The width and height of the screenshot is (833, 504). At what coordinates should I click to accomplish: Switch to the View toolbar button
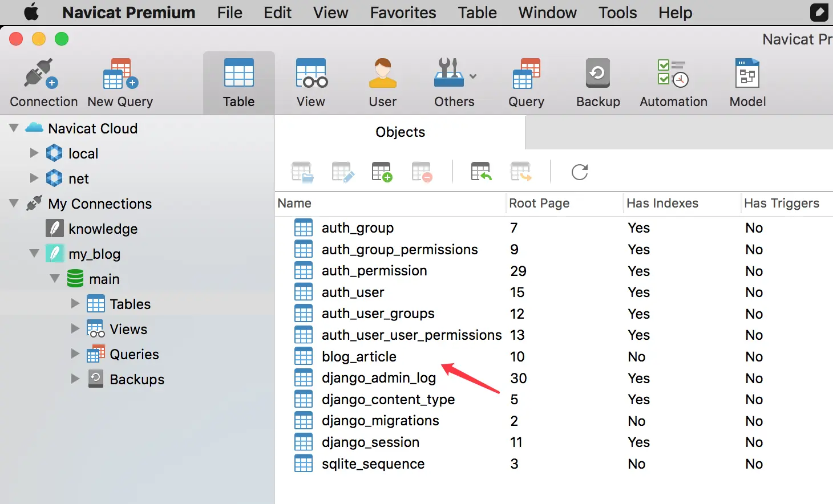(x=311, y=83)
